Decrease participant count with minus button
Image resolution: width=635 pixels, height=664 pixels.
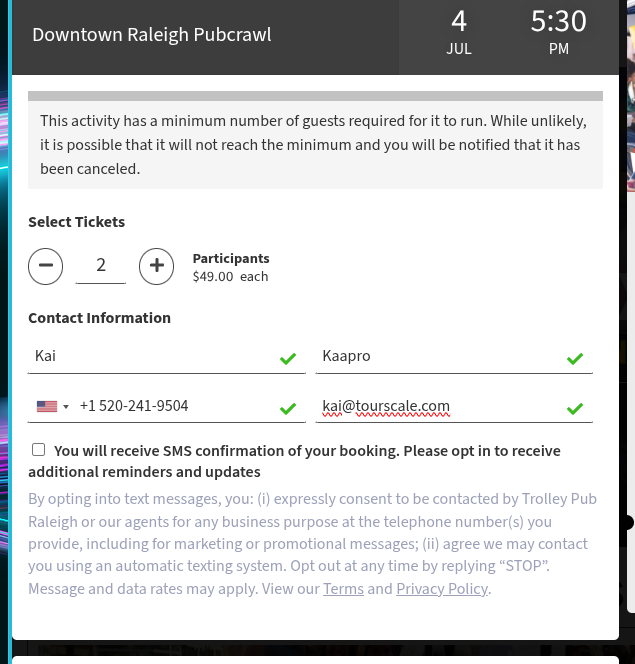coord(45,266)
